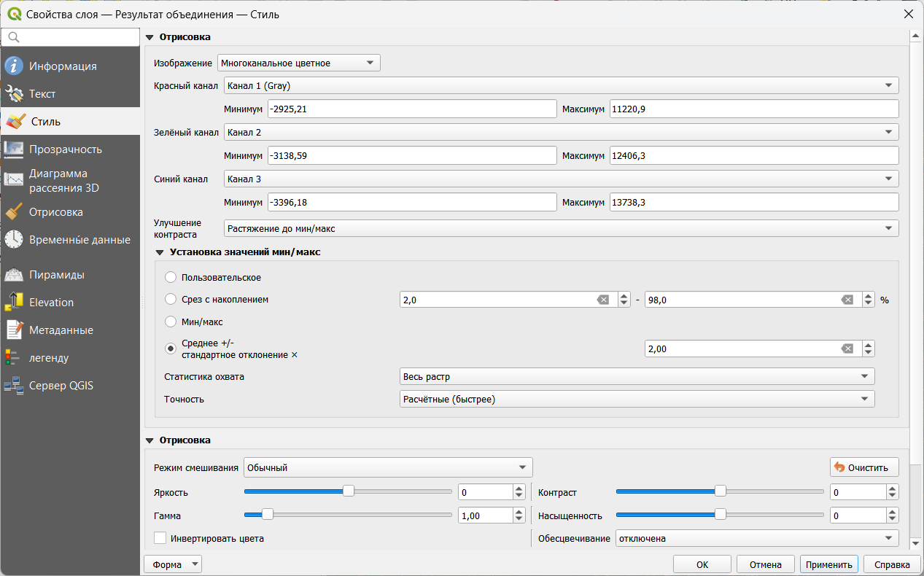Open the Пирамиды sidebar icon
The height and width of the screenshot is (576, 924).
(x=14, y=275)
